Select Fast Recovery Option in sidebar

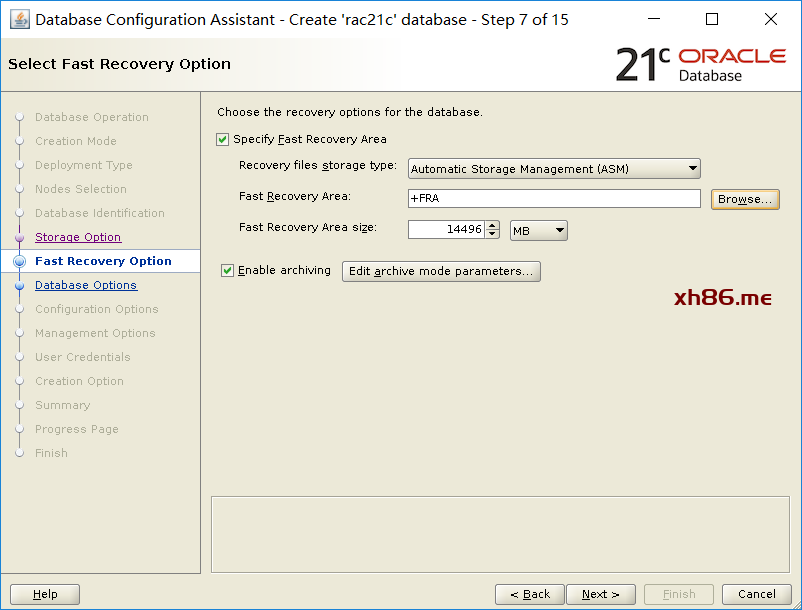(103, 261)
